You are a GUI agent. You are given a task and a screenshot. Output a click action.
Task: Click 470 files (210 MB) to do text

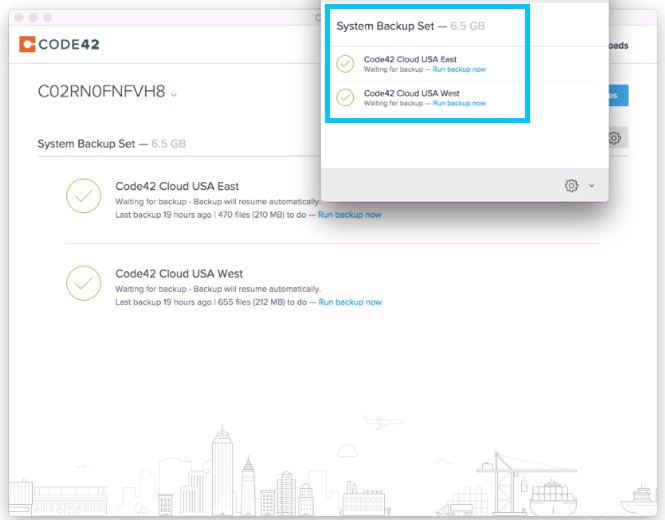(262, 215)
